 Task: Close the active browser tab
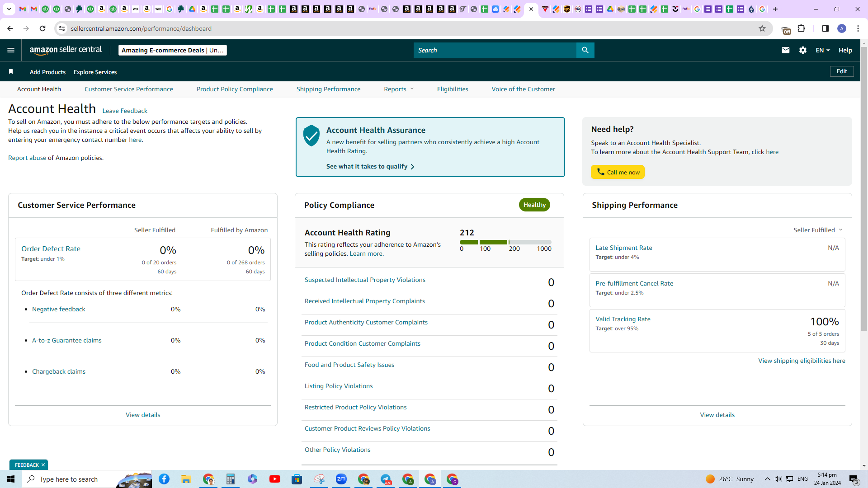[x=531, y=9]
